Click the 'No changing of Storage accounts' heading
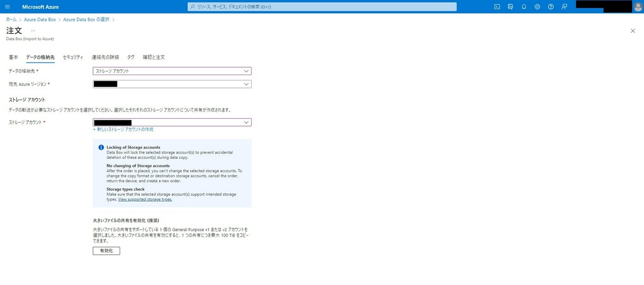 [x=138, y=166]
